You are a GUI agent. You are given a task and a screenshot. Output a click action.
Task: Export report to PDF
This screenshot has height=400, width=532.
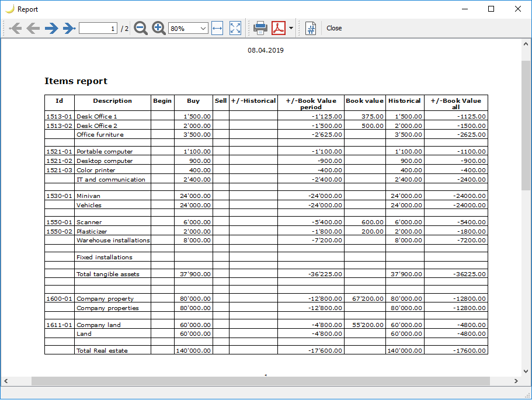[x=279, y=28]
